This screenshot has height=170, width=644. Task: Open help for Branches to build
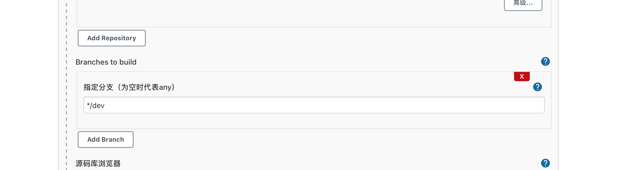point(545,61)
